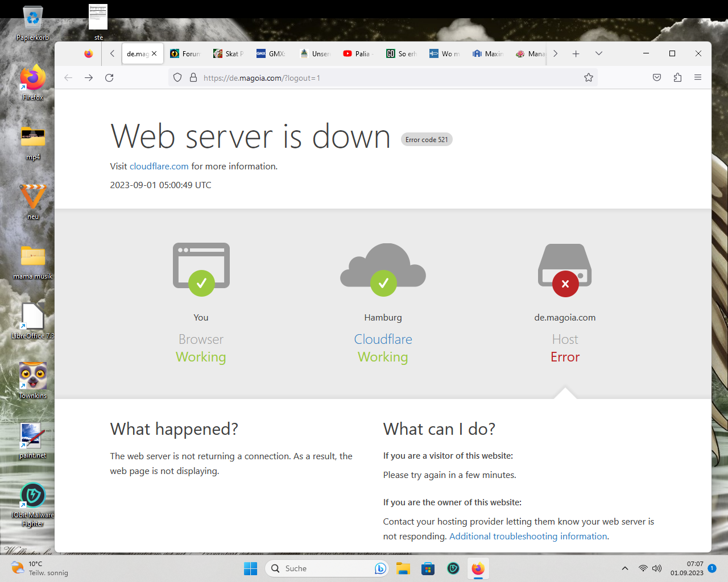Open File Explorer from taskbar
The width and height of the screenshot is (728, 582).
click(403, 568)
